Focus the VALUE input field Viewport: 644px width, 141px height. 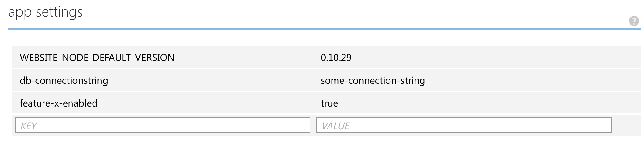tap(464, 125)
